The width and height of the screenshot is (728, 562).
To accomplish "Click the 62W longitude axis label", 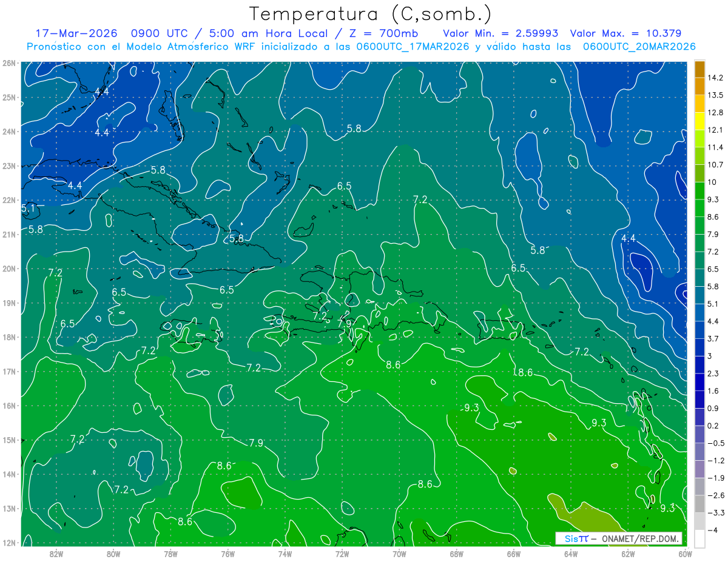I will [628, 554].
